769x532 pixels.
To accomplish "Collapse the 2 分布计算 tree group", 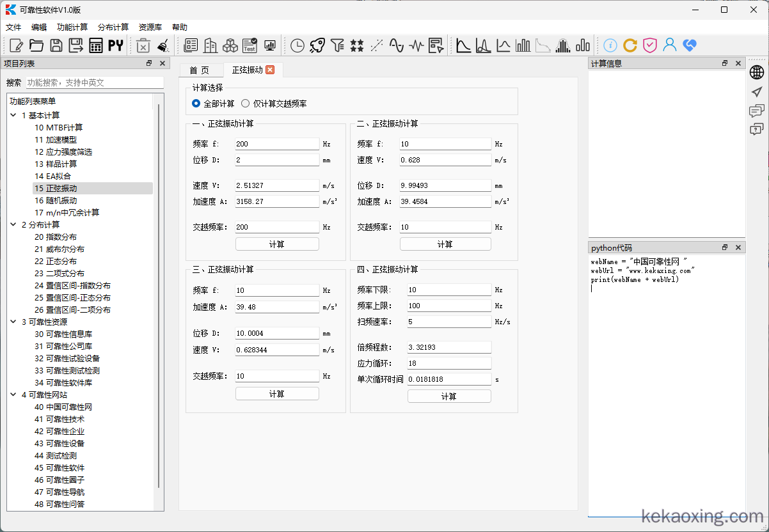I will 14,225.
